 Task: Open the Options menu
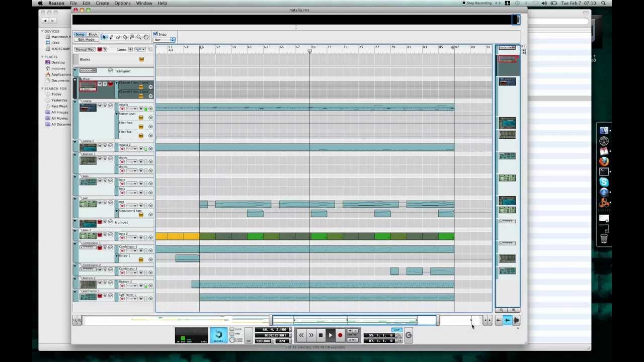coord(122,3)
